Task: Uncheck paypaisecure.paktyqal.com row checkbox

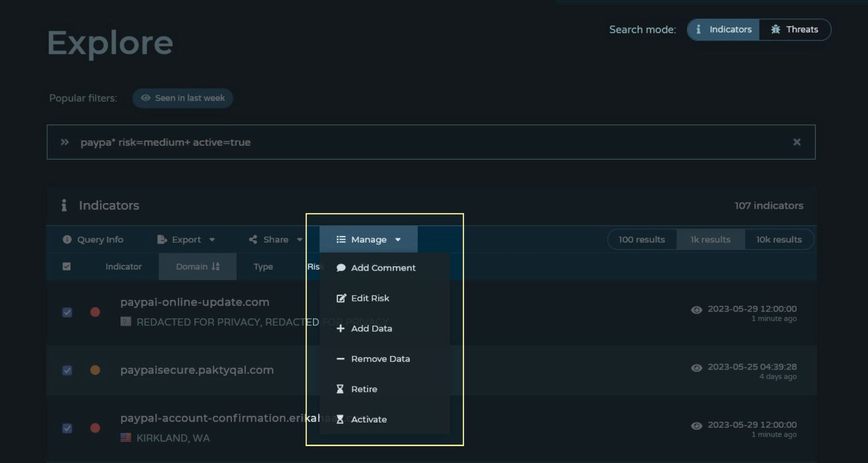Action: click(67, 370)
